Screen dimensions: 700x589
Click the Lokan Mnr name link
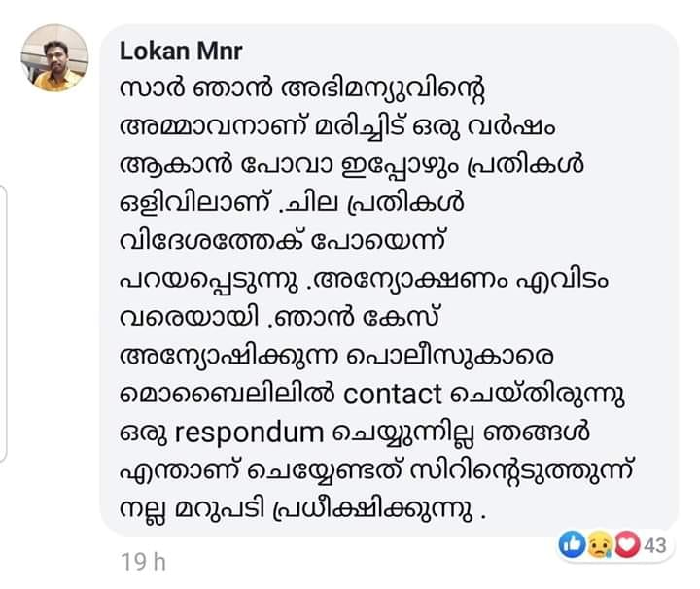tap(181, 51)
